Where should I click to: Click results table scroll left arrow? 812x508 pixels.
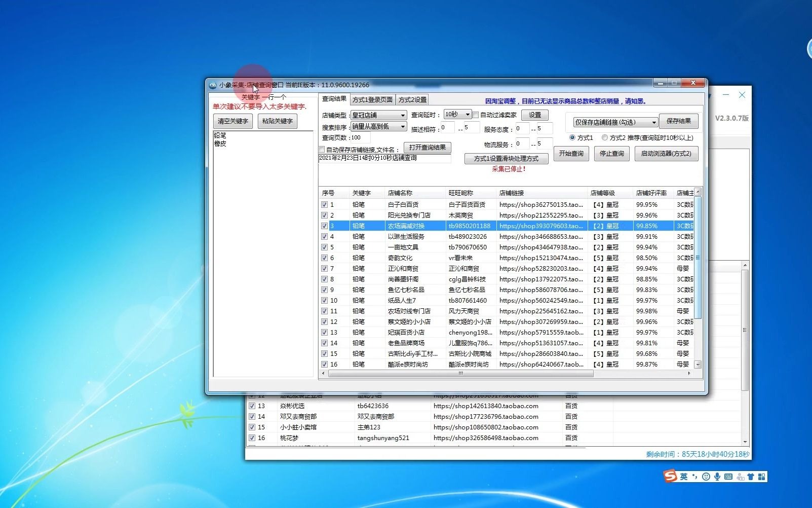324,373
